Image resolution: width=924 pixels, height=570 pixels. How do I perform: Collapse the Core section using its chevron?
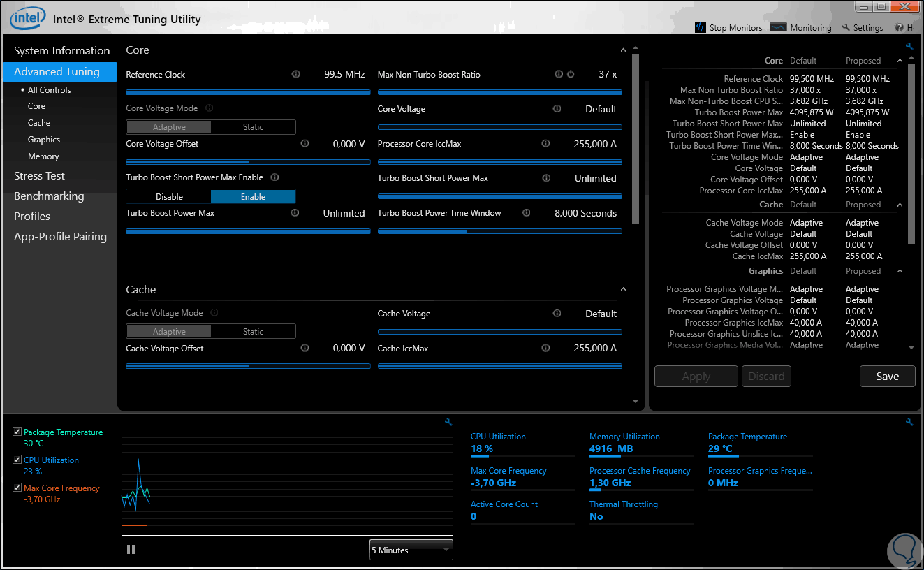coord(623,50)
